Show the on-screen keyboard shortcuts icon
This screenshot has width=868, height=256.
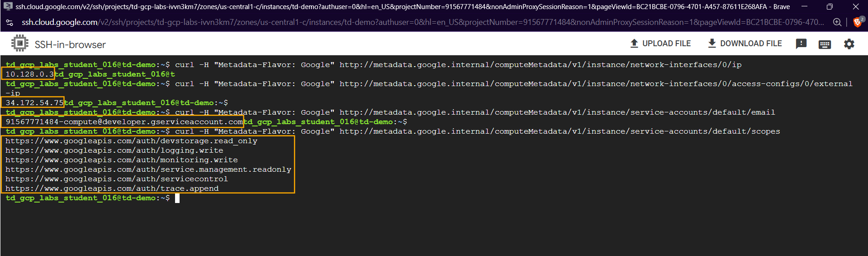(825, 44)
